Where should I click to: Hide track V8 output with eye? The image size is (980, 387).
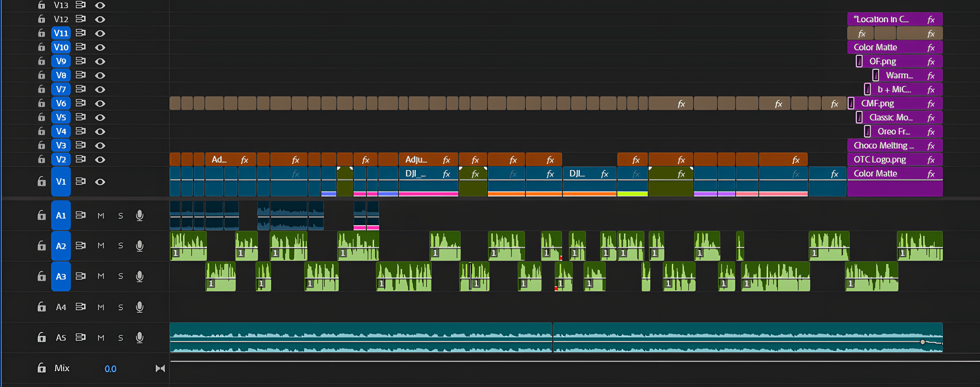click(x=100, y=75)
